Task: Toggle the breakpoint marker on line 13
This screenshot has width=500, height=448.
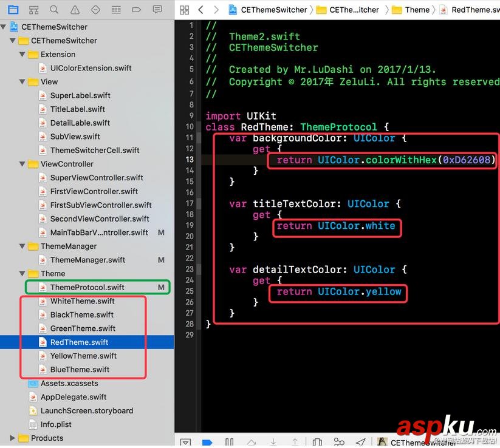Action: pos(189,160)
